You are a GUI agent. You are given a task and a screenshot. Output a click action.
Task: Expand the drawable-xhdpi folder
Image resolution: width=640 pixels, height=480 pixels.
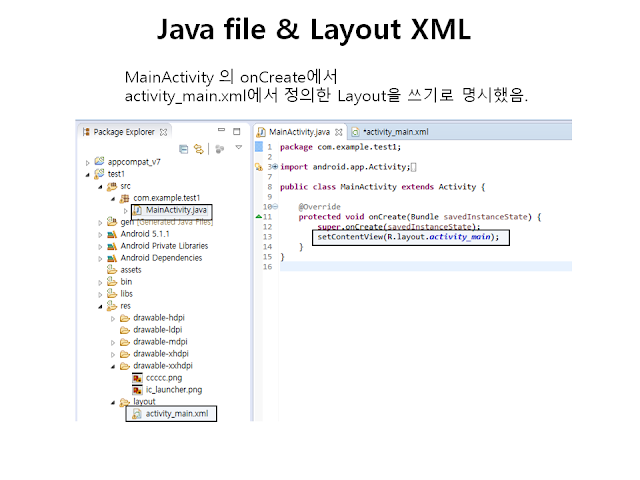[113, 354]
